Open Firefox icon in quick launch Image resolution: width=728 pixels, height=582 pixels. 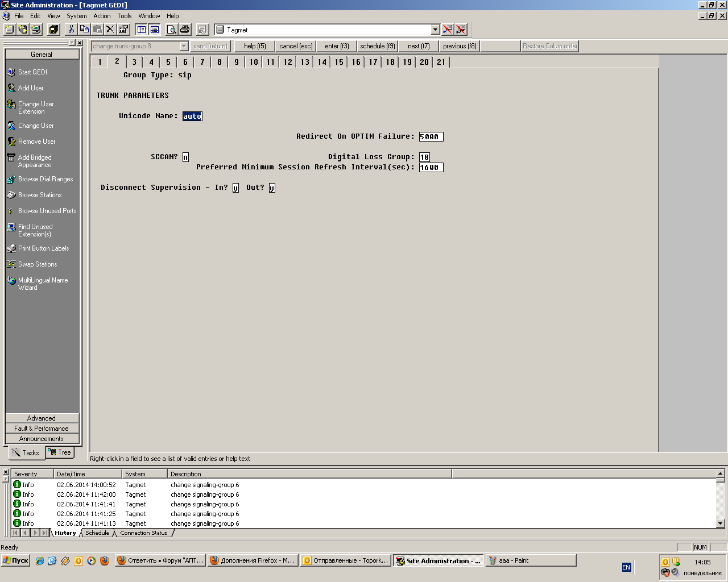point(104,560)
